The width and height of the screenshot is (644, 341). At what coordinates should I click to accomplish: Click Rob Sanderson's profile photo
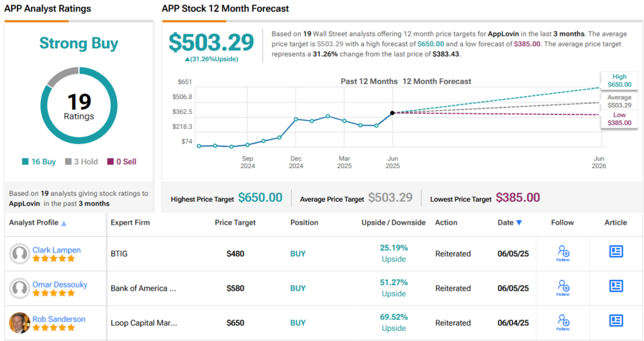(x=19, y=323)
